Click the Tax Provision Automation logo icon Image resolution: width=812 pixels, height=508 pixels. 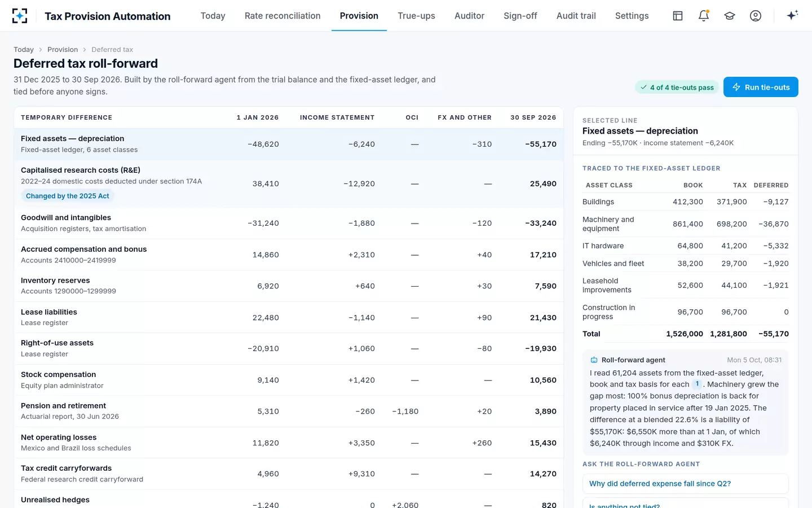(x=20, y=16)
